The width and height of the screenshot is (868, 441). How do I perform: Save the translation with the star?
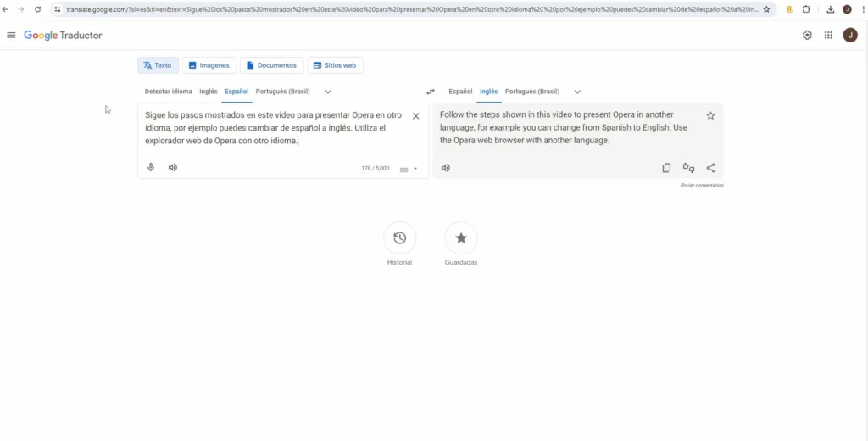tap(711, 116)
